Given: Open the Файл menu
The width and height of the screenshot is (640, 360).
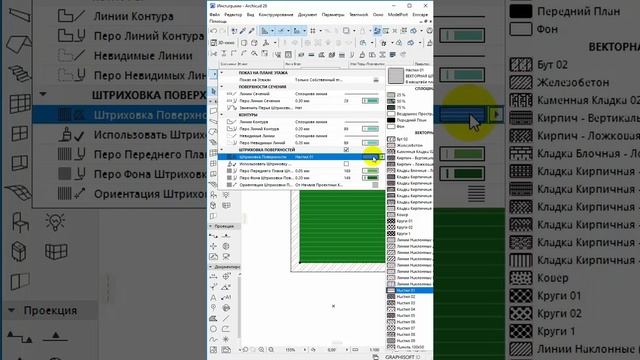Looking at the screenshot, I should click(x=214, y=15).
